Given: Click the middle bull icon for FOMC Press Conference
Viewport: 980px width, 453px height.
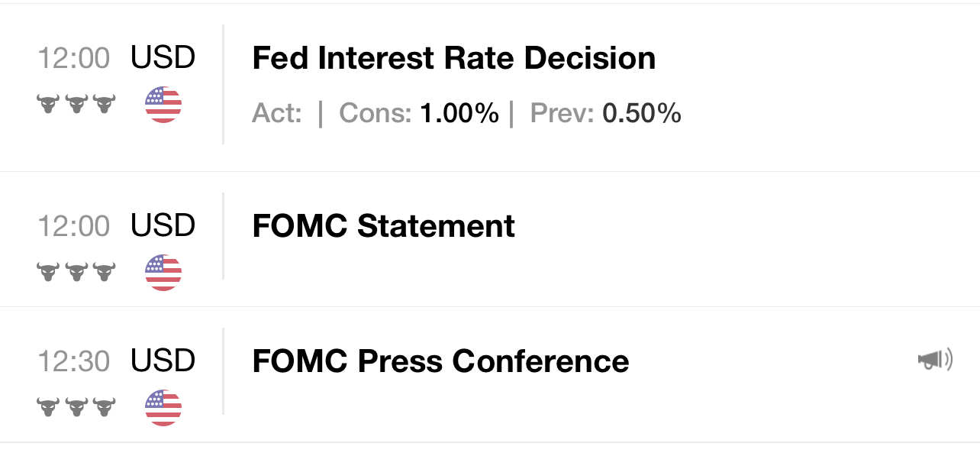Looking at the screenshot, I should coord(76,407).
